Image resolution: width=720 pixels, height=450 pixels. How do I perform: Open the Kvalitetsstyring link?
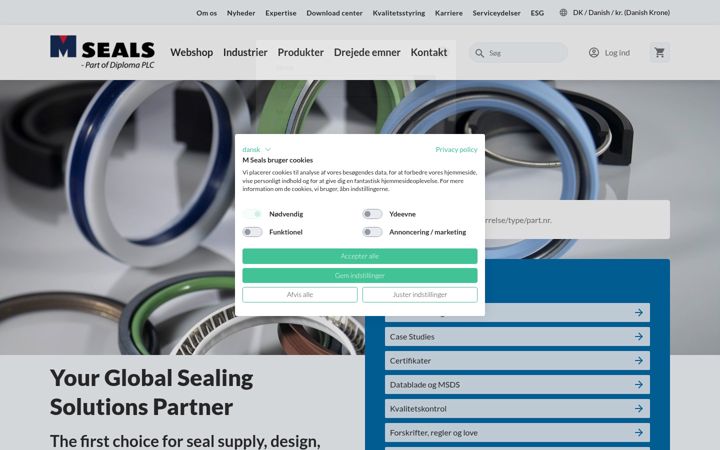pos(399,13)
